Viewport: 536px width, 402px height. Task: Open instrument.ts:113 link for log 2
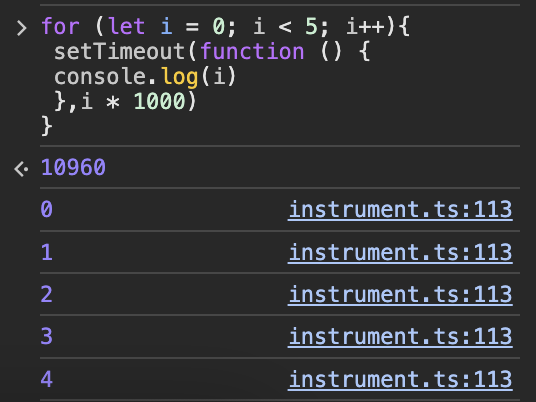400,295
